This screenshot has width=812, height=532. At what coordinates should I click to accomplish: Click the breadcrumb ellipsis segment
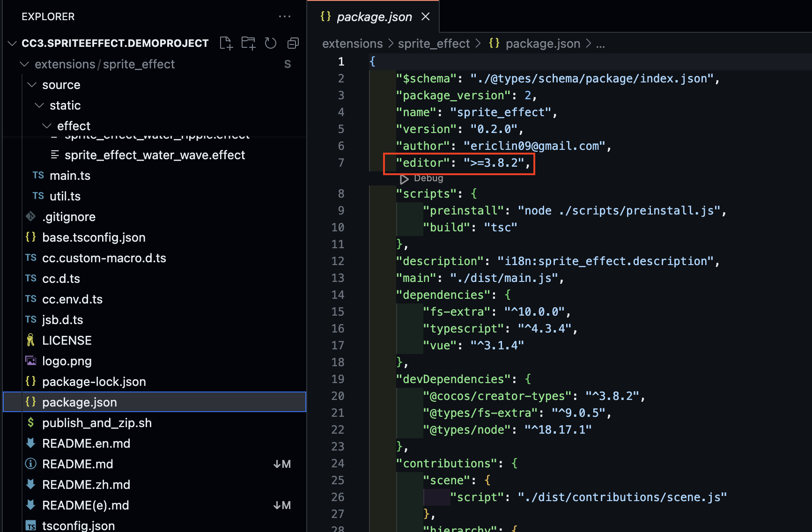coord(600,44)
